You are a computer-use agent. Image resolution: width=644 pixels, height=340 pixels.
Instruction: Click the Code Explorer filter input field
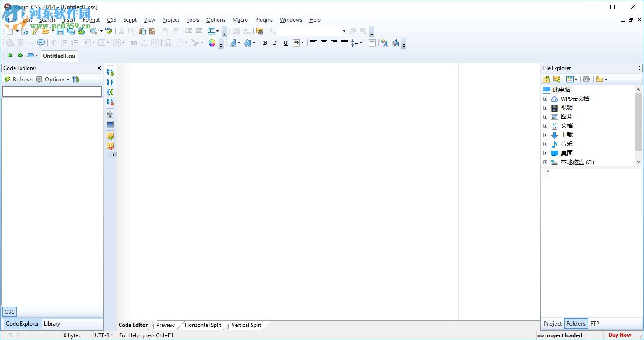tap(52, 91)
